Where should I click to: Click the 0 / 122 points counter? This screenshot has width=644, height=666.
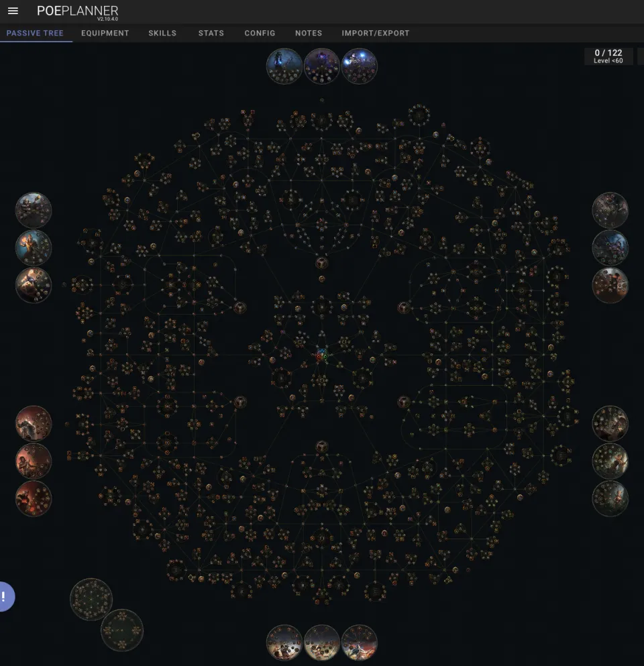(608, 56)
